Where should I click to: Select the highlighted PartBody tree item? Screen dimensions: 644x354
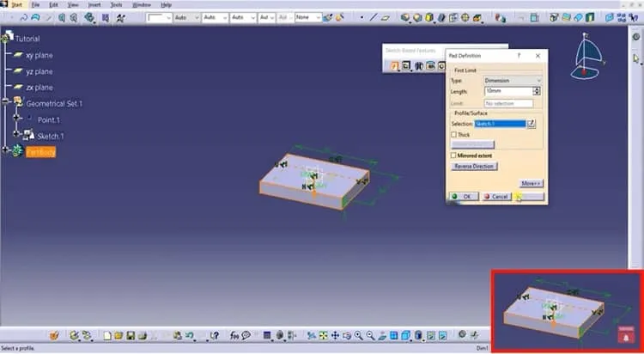[40, 152]
